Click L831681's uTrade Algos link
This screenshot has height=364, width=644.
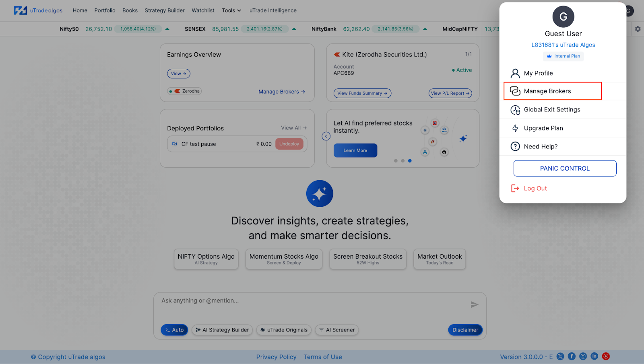pyautogui.click(x=563, y=45)
